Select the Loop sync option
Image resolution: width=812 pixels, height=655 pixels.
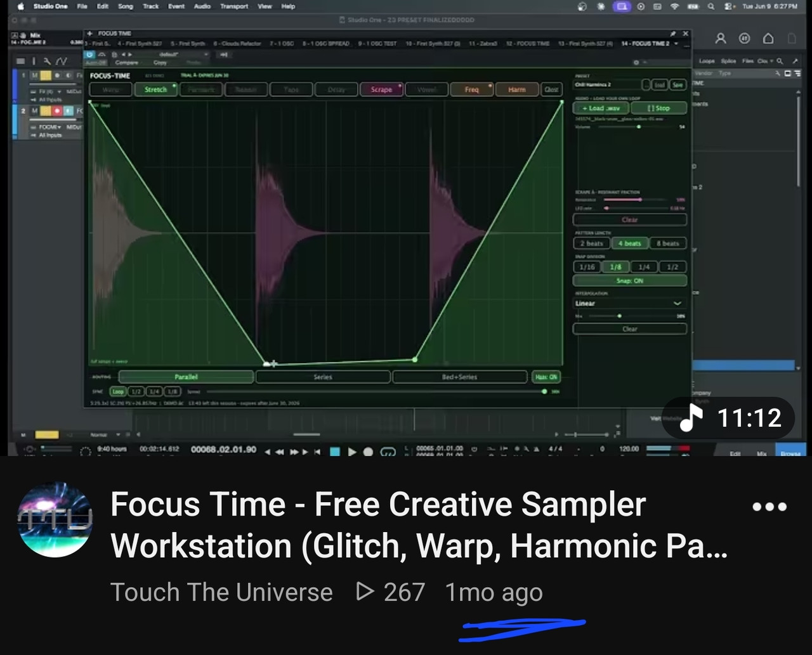pos(118,392)
